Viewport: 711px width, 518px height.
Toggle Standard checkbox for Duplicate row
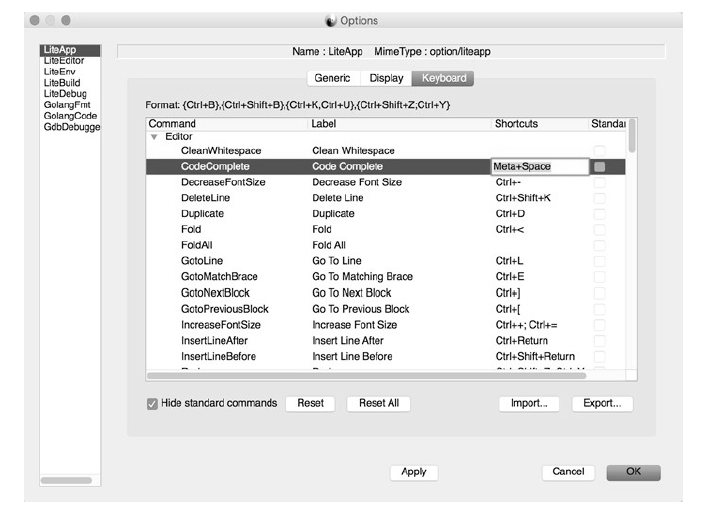599,214
